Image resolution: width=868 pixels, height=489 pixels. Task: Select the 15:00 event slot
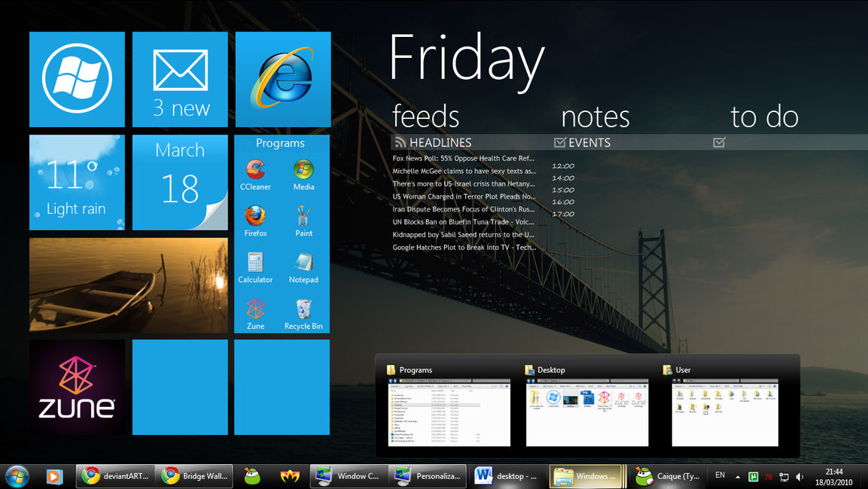pos(563,190)
